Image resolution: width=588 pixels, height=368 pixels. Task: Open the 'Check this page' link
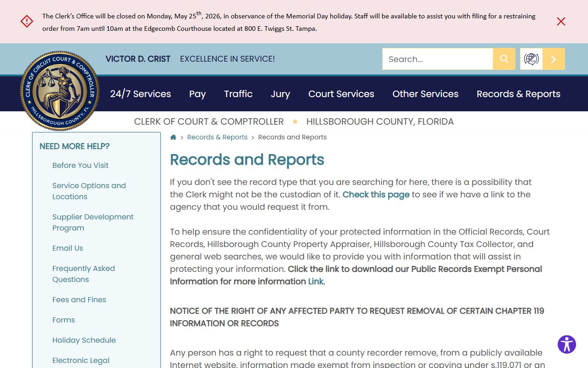tap(376, 195)
